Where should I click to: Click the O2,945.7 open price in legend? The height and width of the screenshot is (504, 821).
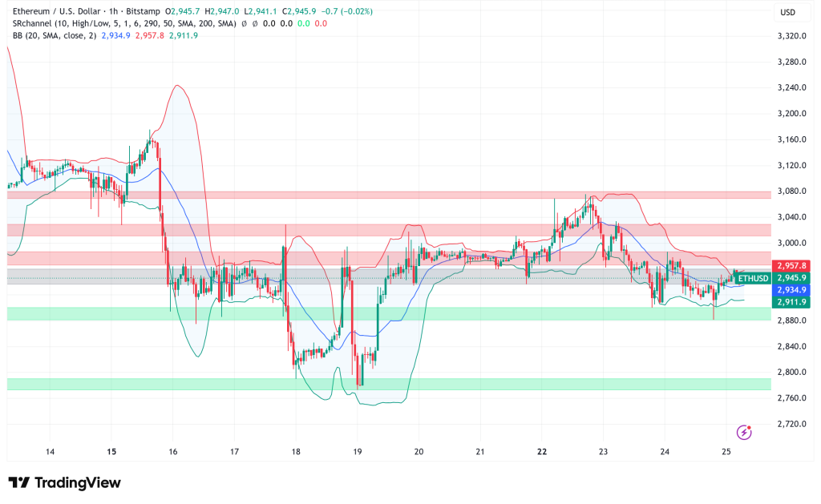(184, 12)
